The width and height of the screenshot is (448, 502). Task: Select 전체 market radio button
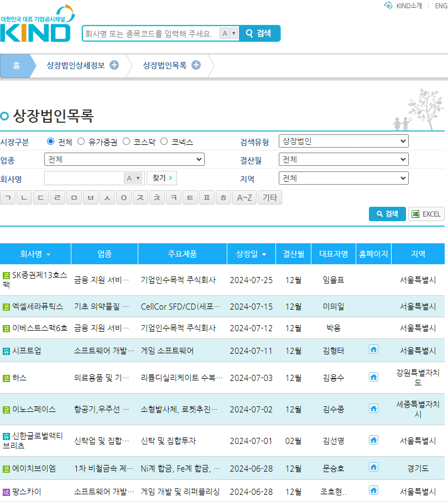coord(50,141)
